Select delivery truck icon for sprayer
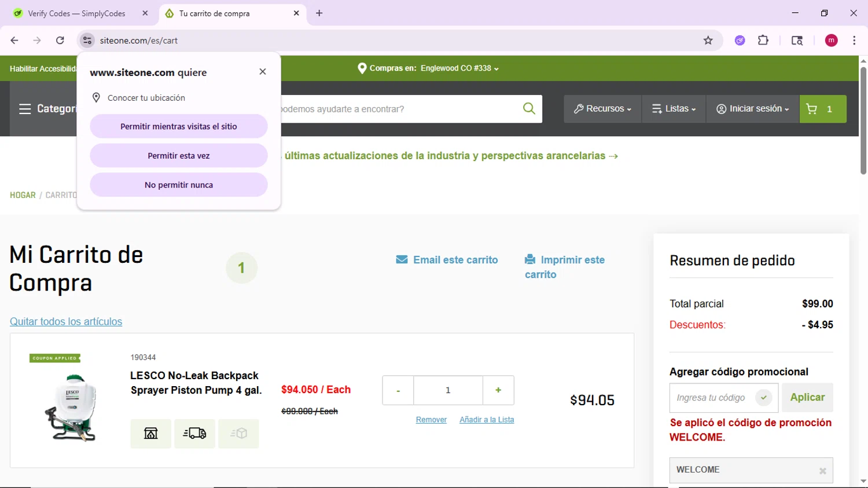The width and height of the screenshot is (868, 488). pos(194,434)
